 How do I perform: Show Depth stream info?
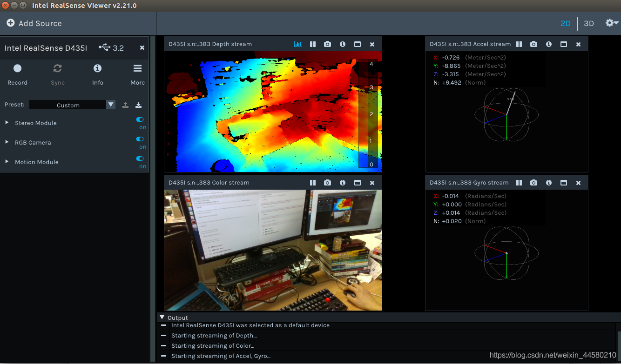point(343,44)
